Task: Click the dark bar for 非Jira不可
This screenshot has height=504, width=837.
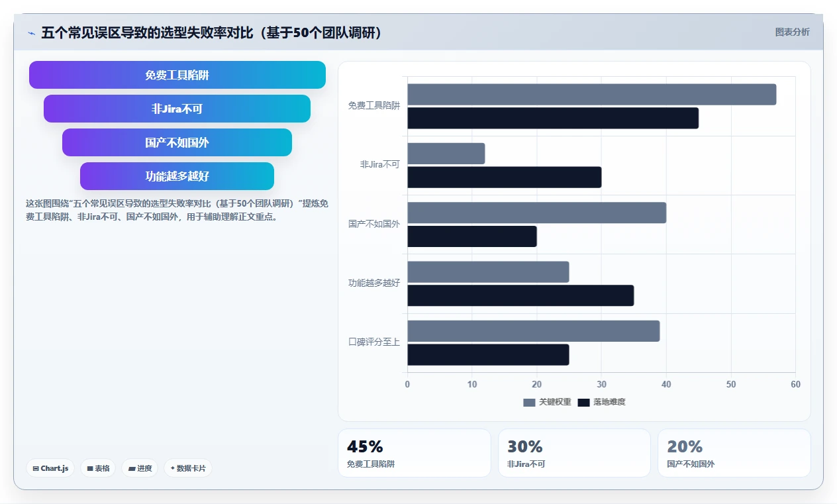Action: point(504,177)
